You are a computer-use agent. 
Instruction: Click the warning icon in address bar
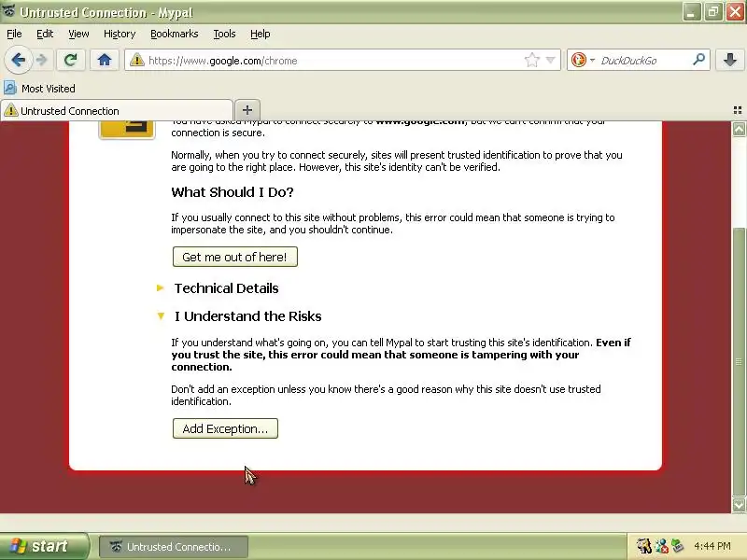137,61
